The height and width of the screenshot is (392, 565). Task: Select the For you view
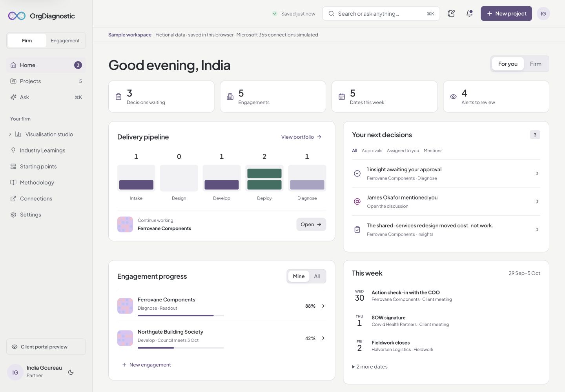click(508, 64)
